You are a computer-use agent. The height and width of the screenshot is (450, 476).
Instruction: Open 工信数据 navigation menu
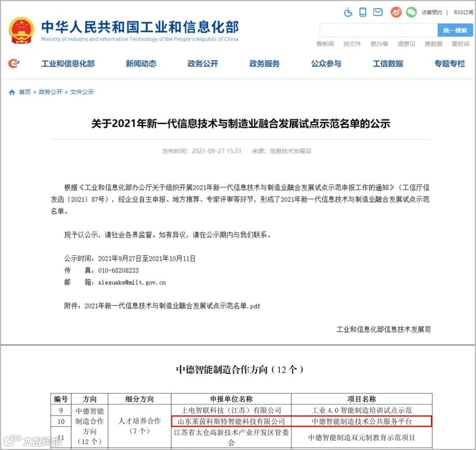pyautogui.click(x=388, y=64)
